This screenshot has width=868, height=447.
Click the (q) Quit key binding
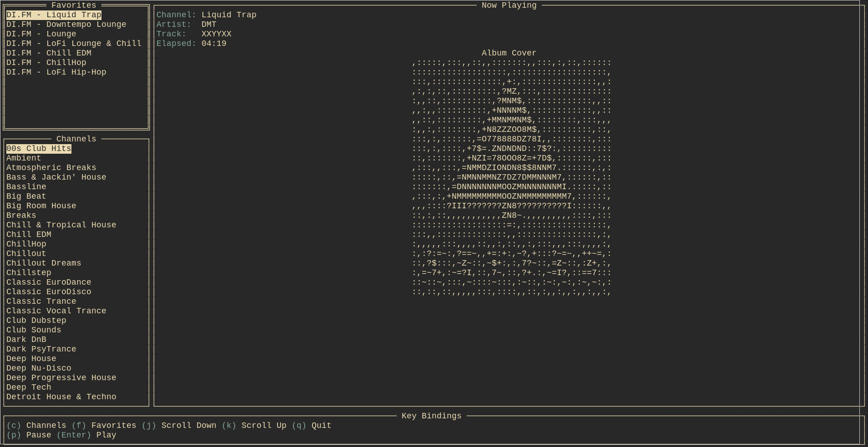[x=312, y=425]
